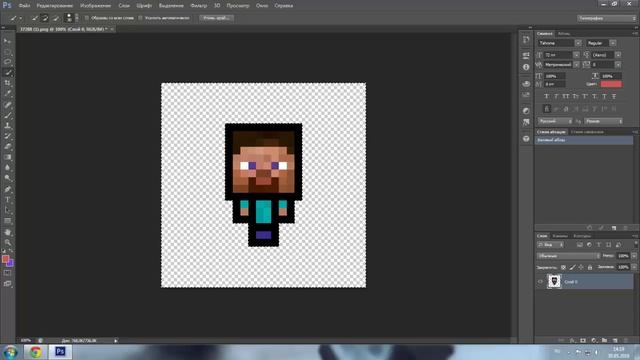Screen dimensions: 640x360
Task: Click the 'Слой 0' layer thumbnail
Action: 554,282
